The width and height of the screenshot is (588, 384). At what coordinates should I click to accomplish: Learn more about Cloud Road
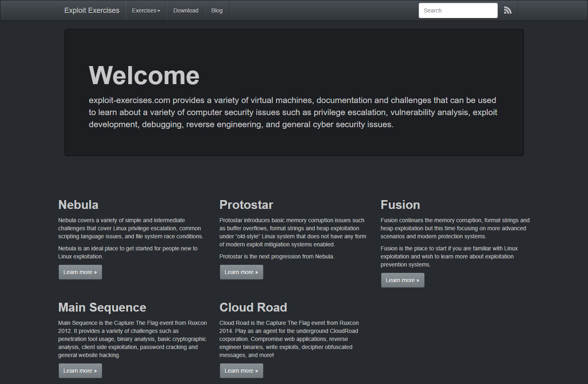pyautogui.click(x=241, y=371)
